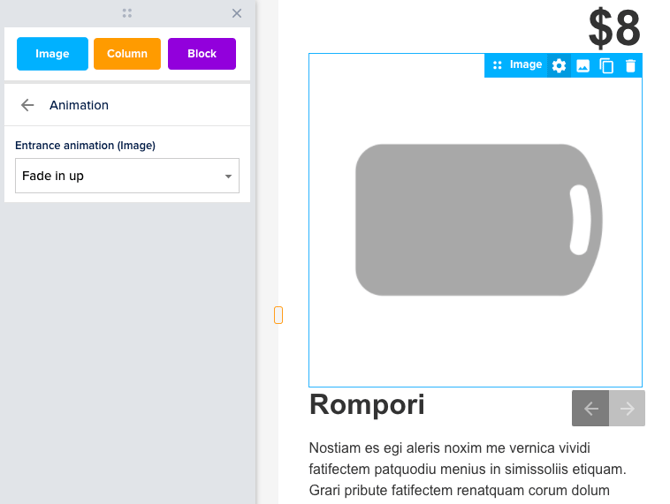670x504 pixels.
Task: Delete the image with trash icon
Action: click(x=630, y=66)
